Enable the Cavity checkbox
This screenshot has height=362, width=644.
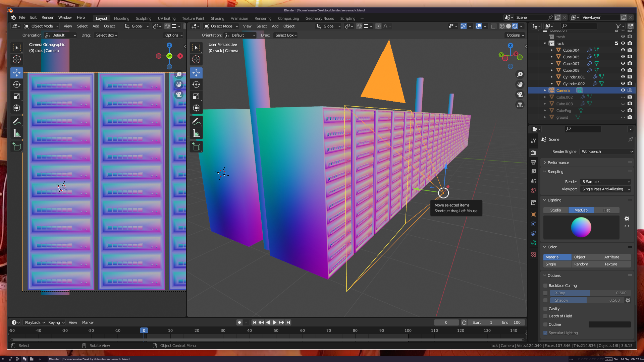coord(545,309)
